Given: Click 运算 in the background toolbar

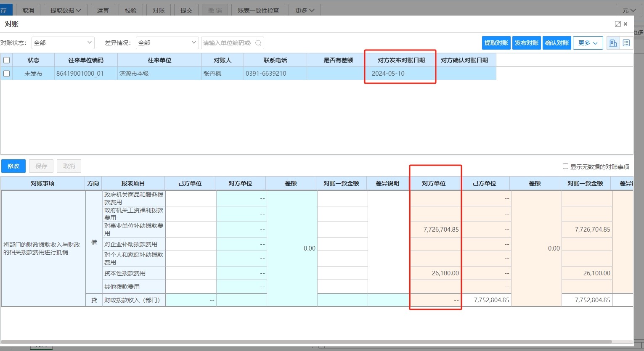Looking at the screenshot, I should (x=103, y=10).
